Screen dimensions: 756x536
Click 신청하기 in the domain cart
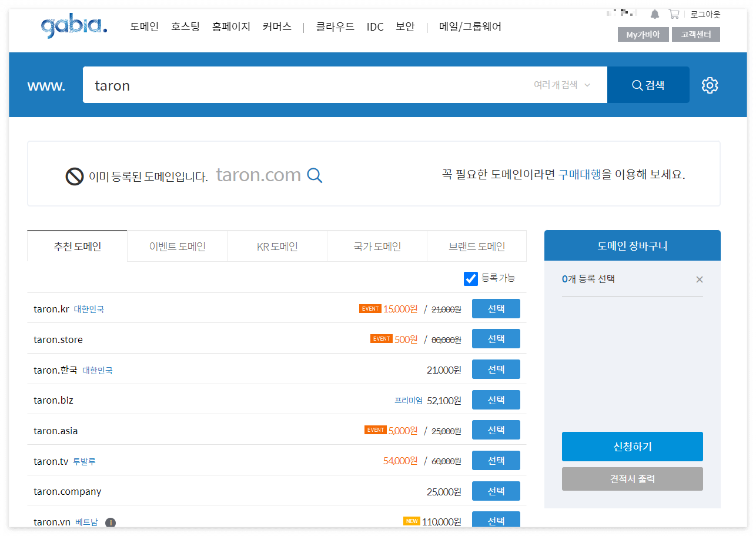pos(633,447)
